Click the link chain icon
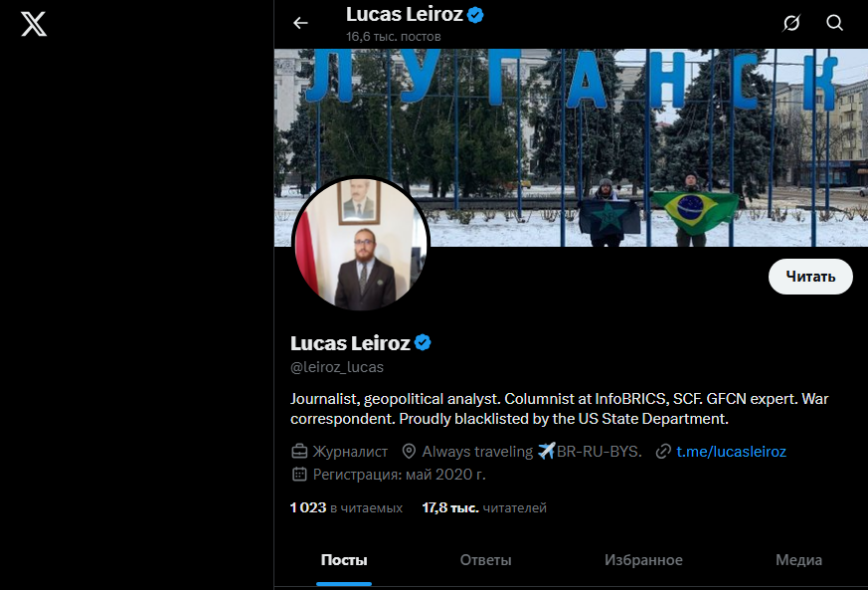This screenshot has width=868, height=590. tap(662, 452)
